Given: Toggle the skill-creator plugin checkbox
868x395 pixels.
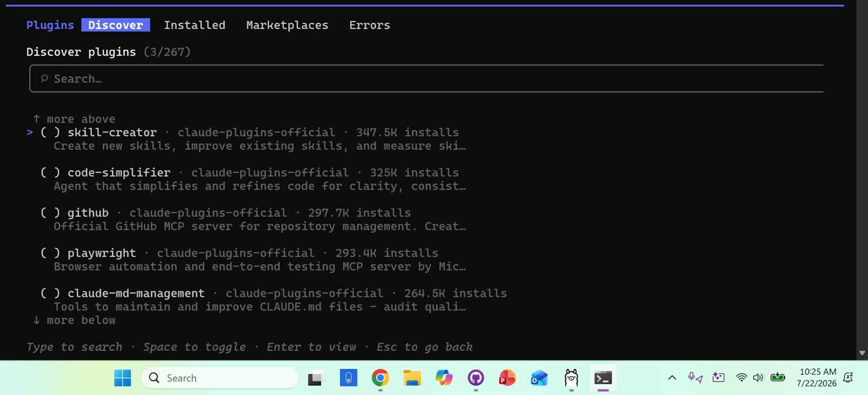Looking at the screenshot, I should click(50, 132).
